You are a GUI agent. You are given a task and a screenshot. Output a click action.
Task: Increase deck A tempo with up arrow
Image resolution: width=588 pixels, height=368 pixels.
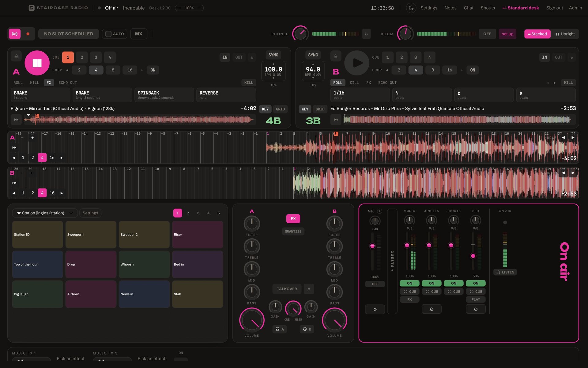(273, 64)
